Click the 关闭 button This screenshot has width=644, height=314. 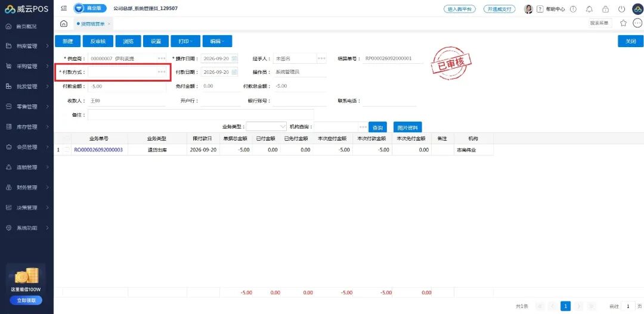coord(630,41)
